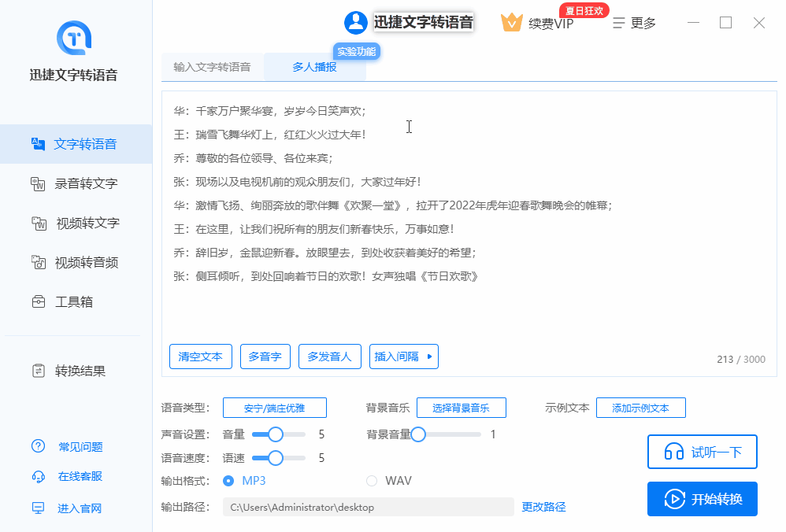Click the hamburger icon next to 更多
This screenshot has width=786, height=532.
618,23
